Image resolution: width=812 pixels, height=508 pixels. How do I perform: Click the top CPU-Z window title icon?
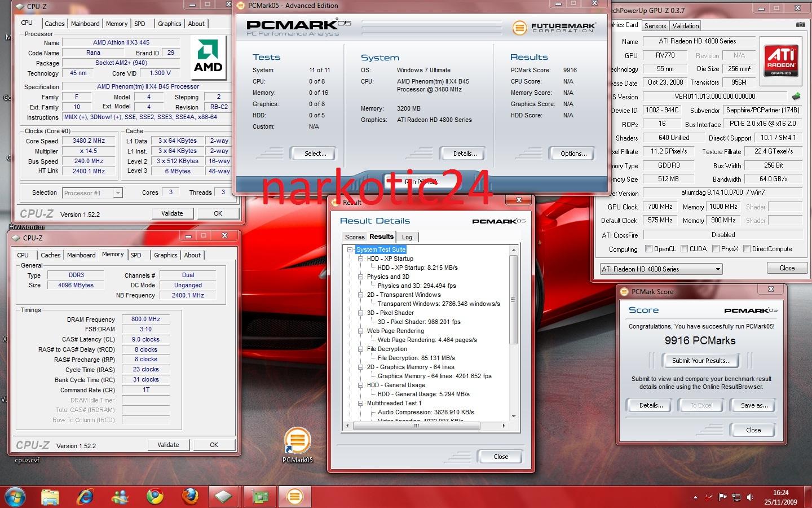(x=20, y=7)
